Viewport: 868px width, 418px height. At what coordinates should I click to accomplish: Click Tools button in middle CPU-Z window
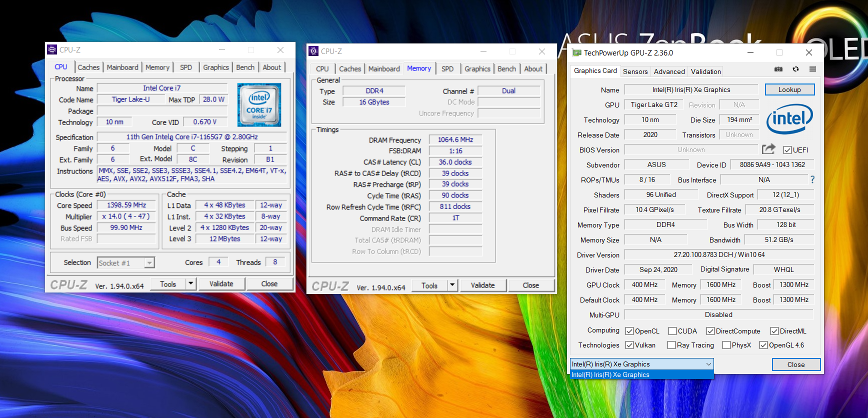coord(429,285)
